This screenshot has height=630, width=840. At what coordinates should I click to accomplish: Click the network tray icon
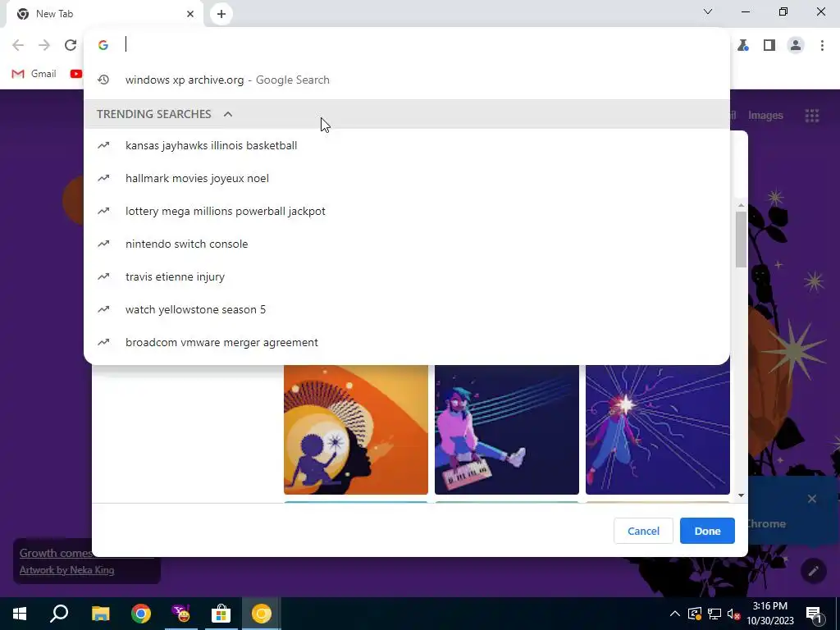point(714,614)
